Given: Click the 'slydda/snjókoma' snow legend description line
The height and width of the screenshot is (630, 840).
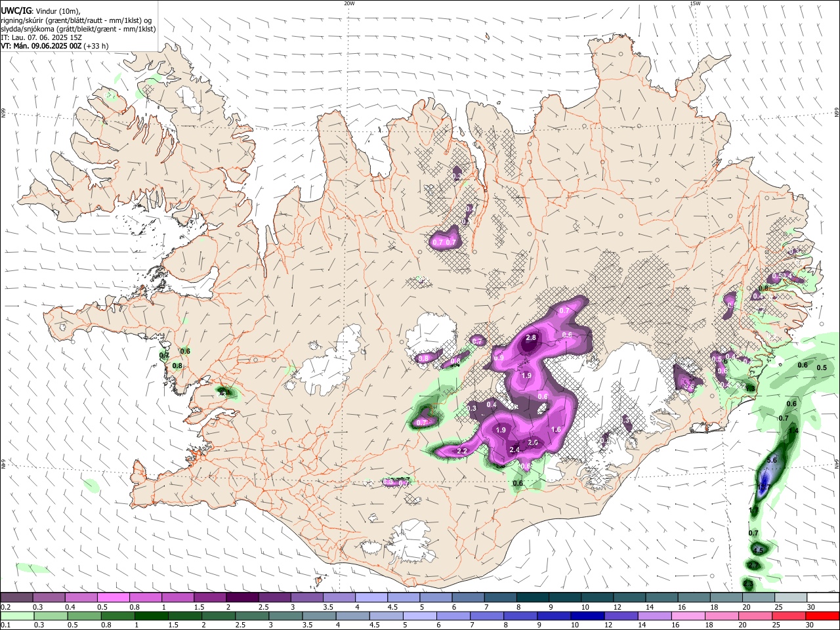Looking at the screenshot, I should tap(78, 29).
